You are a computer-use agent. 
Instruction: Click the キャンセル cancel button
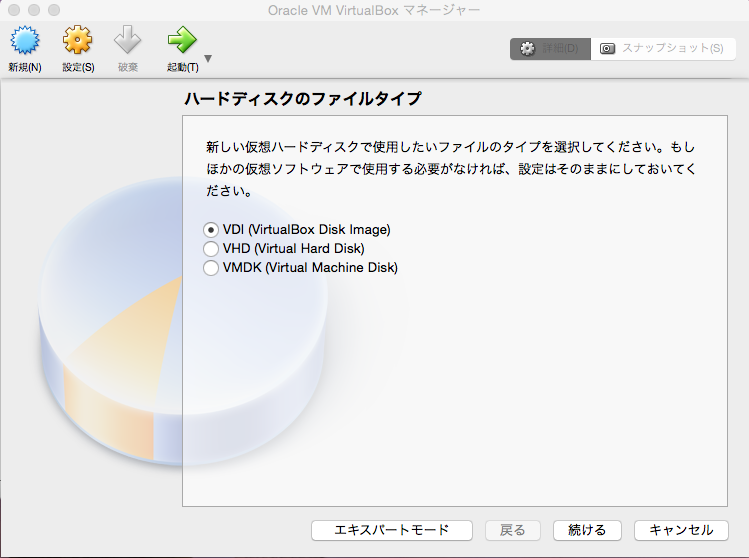[681, 530]
